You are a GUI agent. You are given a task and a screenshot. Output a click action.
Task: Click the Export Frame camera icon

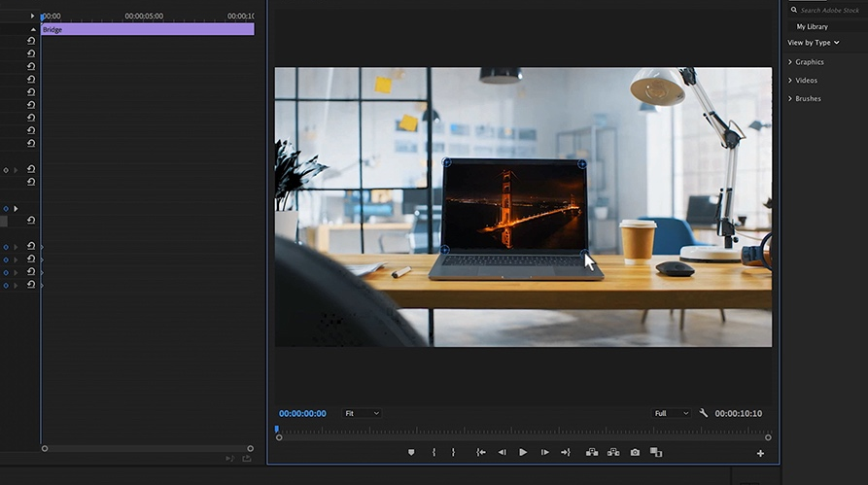(x=635, y=452)
